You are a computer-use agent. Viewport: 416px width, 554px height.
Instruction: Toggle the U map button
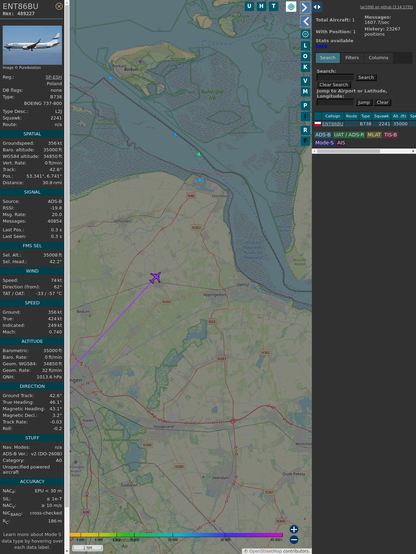coord(249,6)
